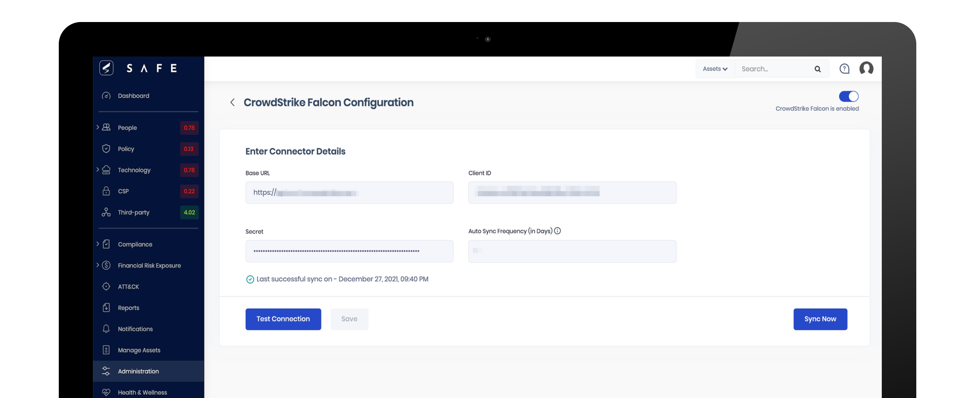Screen dimensions: 980x398
Task: Click the Health & Wellness heart icon
Action: pyautogui.click(x=106, y=392)
